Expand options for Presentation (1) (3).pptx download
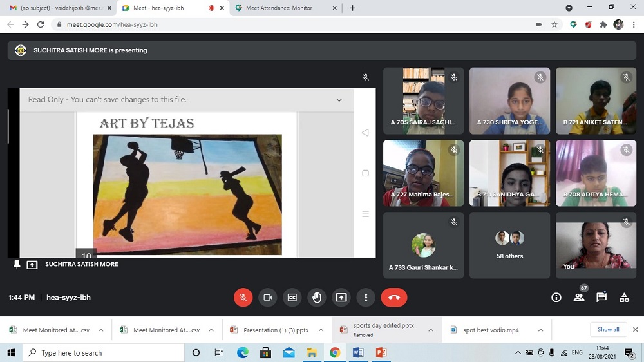Image resolution: width=644 pixels, height=362 pixels. (x=321, y=330)
